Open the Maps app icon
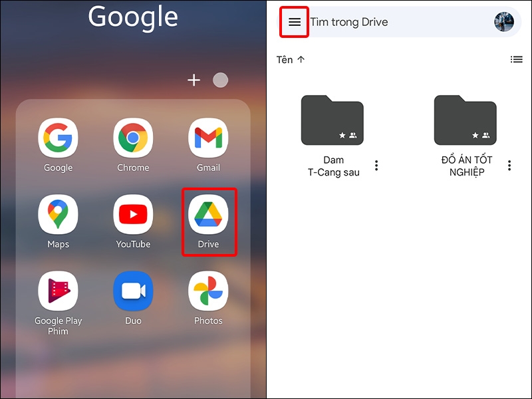 [58, 214]
